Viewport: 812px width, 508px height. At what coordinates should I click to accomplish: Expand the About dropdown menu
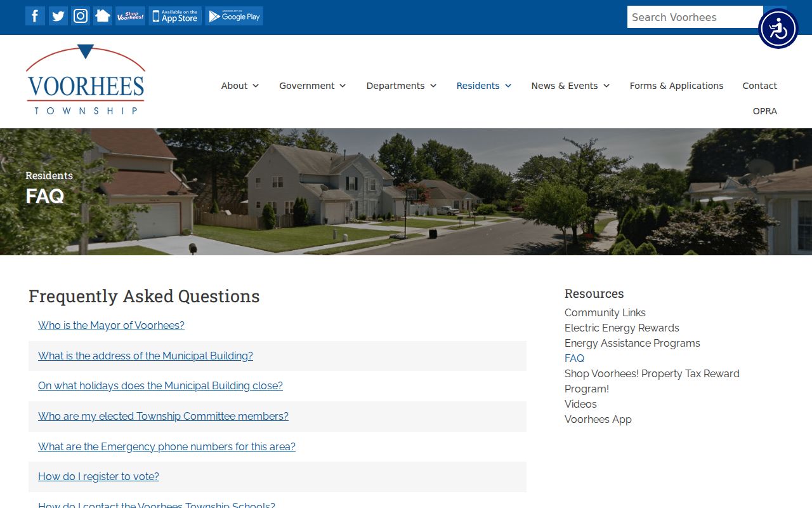(240, 86)
